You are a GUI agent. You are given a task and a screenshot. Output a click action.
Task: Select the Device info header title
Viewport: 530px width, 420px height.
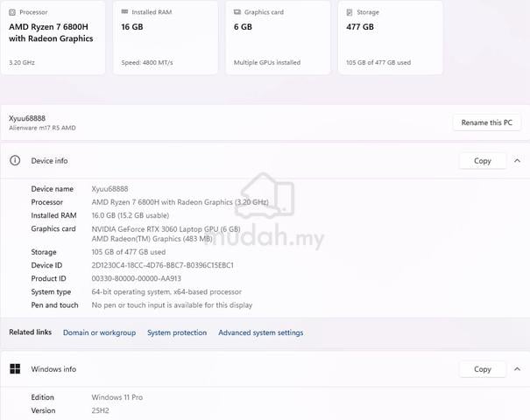click(x=49, y=161)
